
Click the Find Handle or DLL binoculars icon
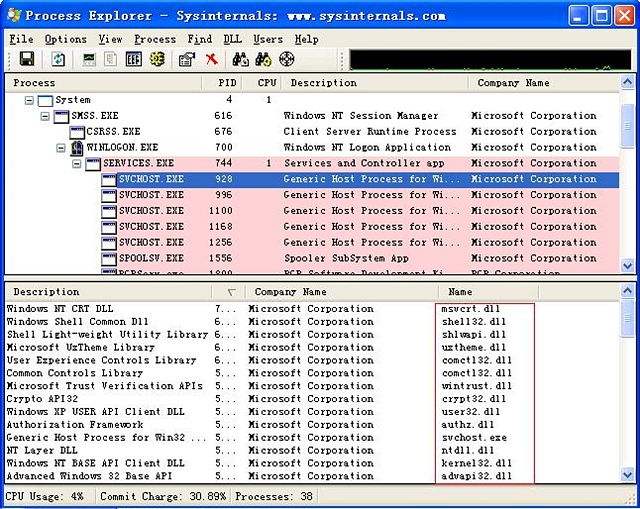[241, 60]
